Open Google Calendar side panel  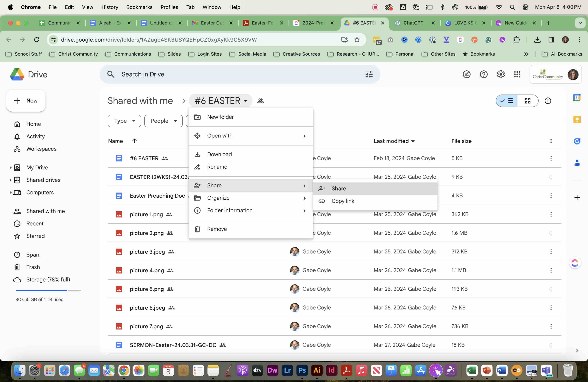[x=577, y=97]
